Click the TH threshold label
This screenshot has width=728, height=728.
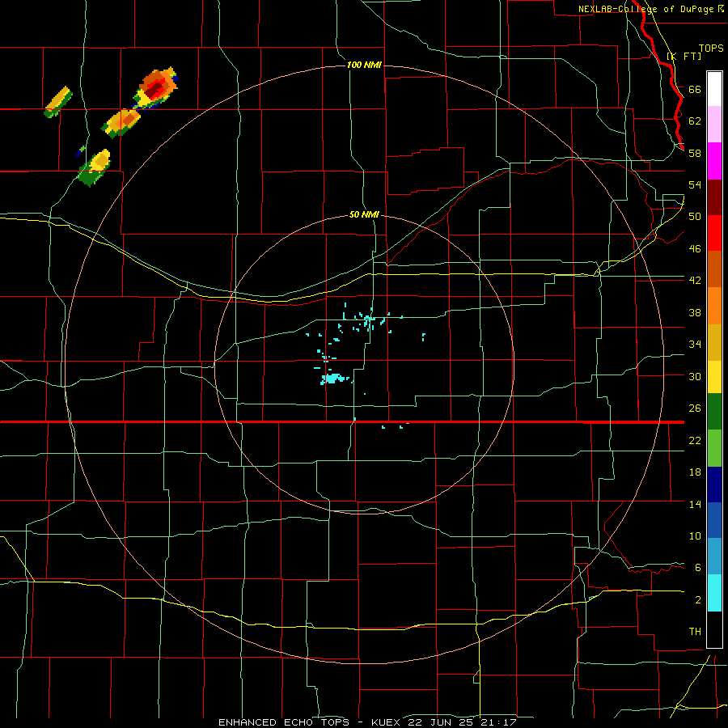click(x=695, y=632)
